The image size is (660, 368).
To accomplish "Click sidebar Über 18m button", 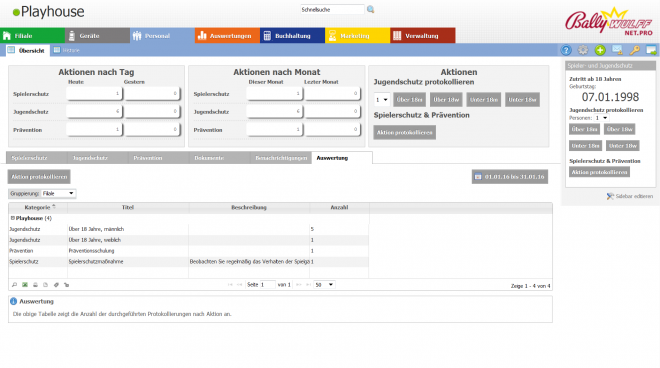I will (x=584, y=129).
